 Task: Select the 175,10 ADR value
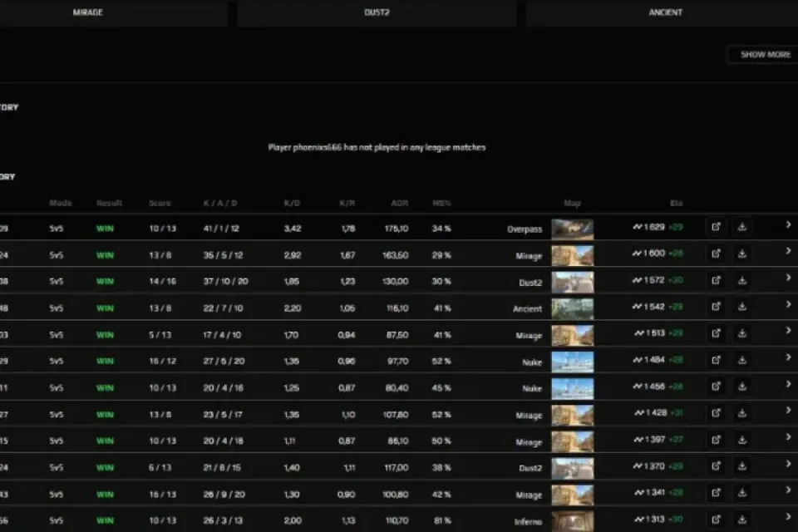(x=397, y=229)
